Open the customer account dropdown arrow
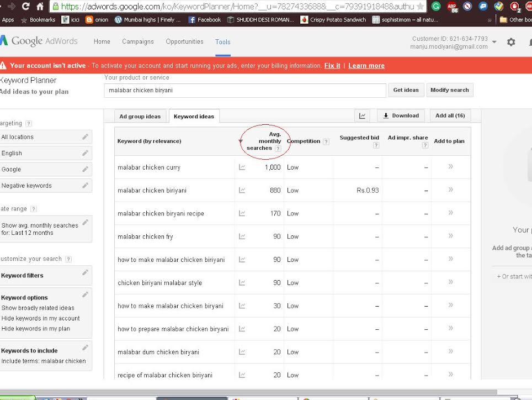This screenshot has width=532, height=400. click(x=494, y=42)
